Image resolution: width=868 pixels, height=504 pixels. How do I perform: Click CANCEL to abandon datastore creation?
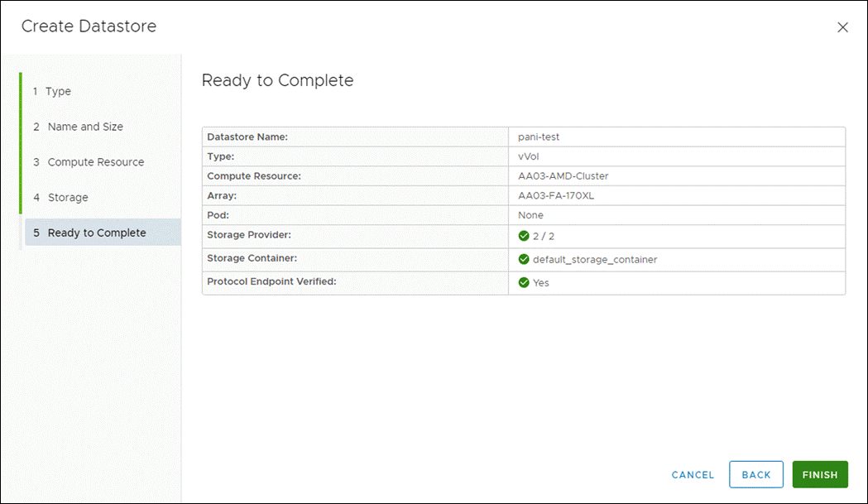click(692, 474)
